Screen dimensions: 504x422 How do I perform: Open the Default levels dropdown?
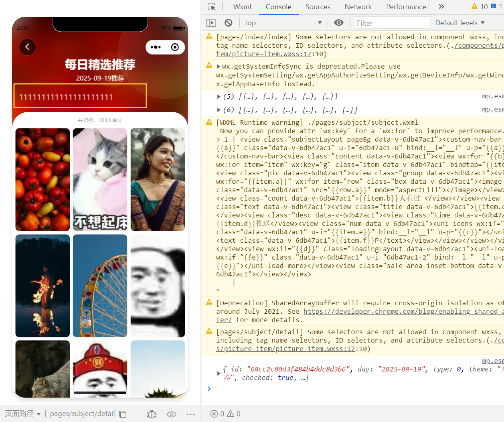(460, 23)
